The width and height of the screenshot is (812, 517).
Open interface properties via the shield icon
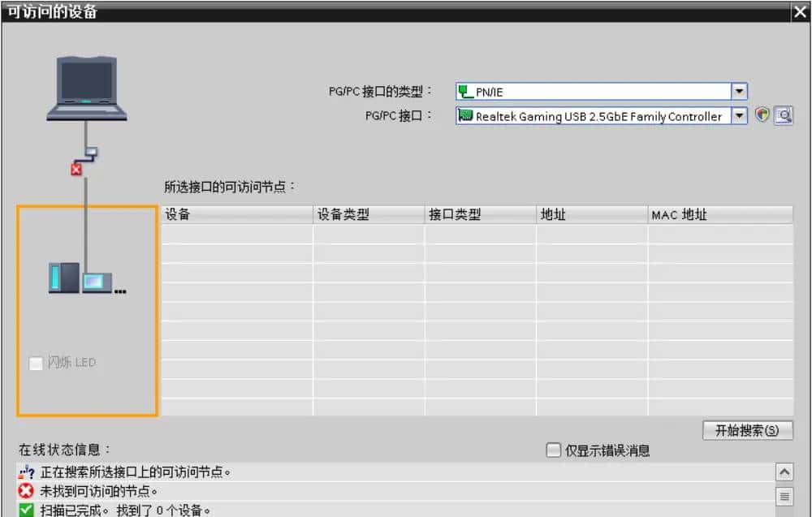(x=762, y=115)
